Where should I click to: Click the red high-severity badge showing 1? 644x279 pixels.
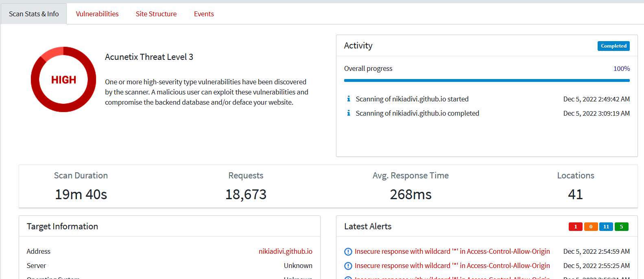point(575,227)
